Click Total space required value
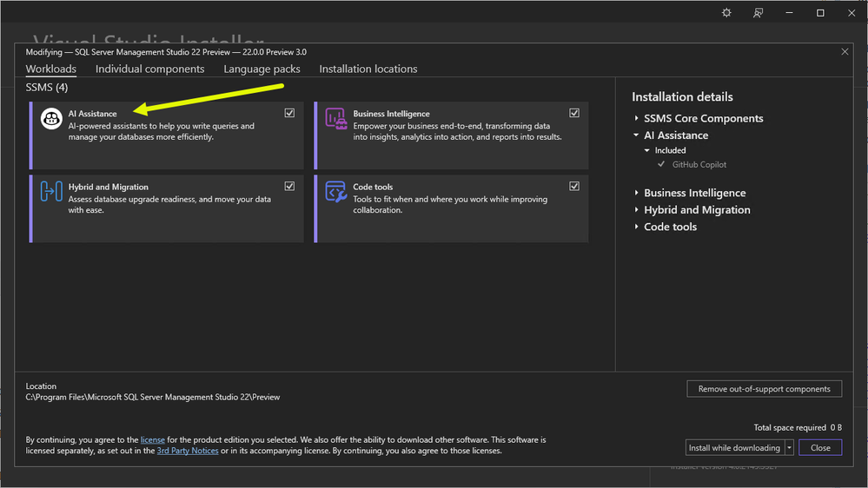The height and width of the screenshot is (488, 868). point(836,428)
